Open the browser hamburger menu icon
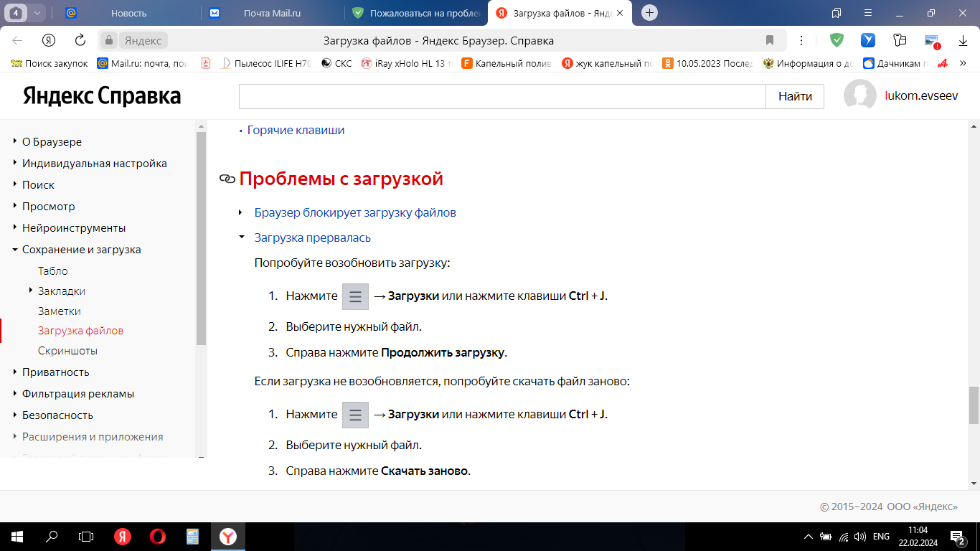This screenshot has height=551, width=980. tap(867, 12)
